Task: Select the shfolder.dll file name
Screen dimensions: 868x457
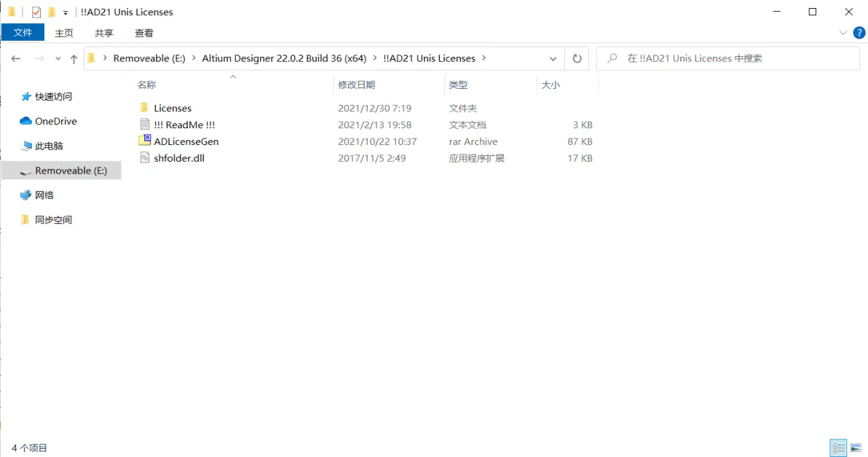Action: 179,158
